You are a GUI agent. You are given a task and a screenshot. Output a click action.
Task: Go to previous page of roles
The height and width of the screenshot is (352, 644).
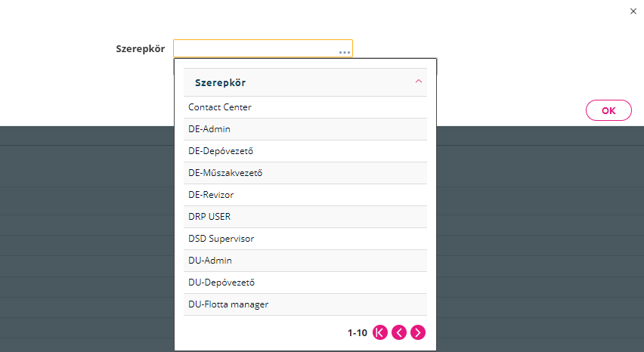[399, 332]
